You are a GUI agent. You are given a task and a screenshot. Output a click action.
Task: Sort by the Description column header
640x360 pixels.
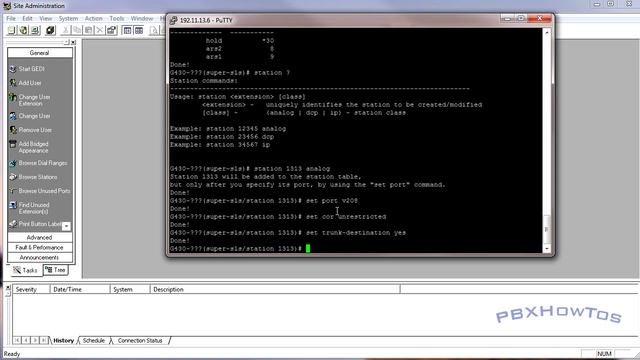(275, 289)
